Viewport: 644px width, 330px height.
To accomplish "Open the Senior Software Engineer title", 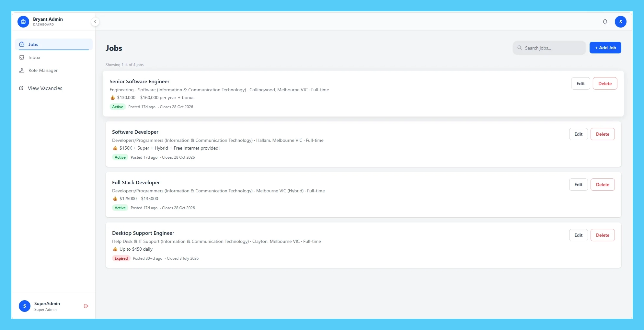I will tap(139, 81).
